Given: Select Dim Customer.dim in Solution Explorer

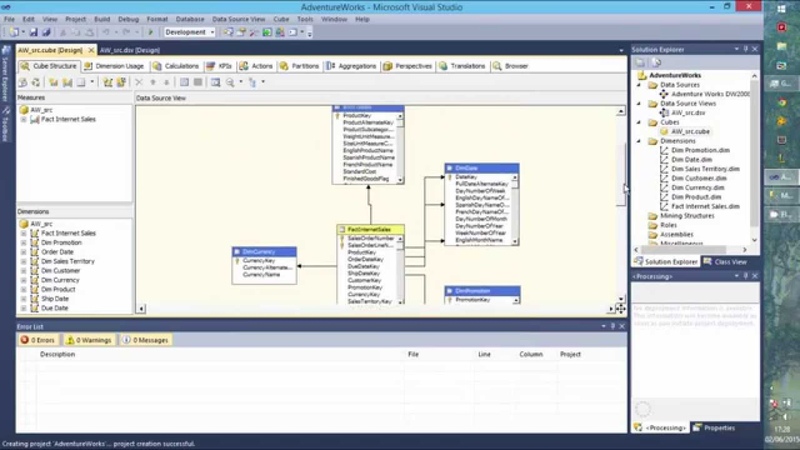Looking at the screenshot, I should pyautogui.click(x=699, y=179).
